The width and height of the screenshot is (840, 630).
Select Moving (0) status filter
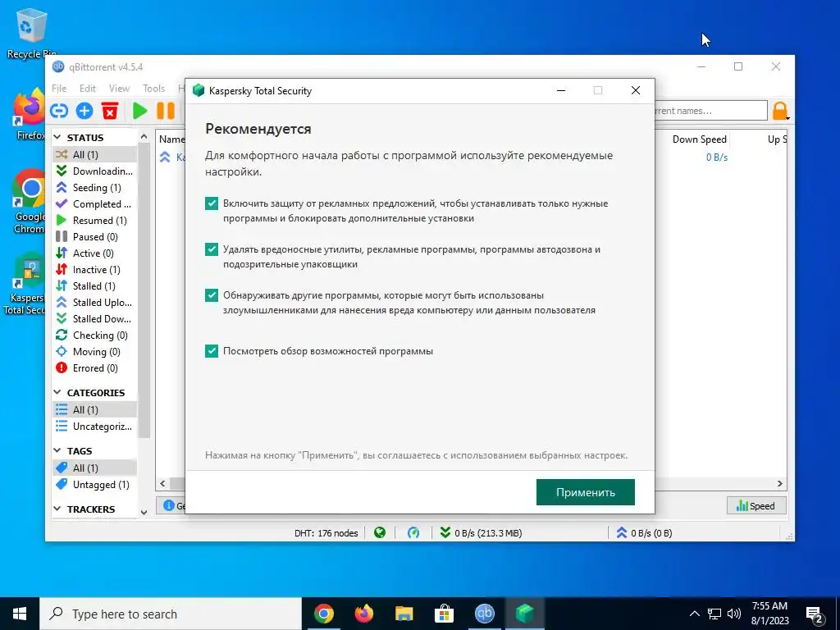[94, 352]
